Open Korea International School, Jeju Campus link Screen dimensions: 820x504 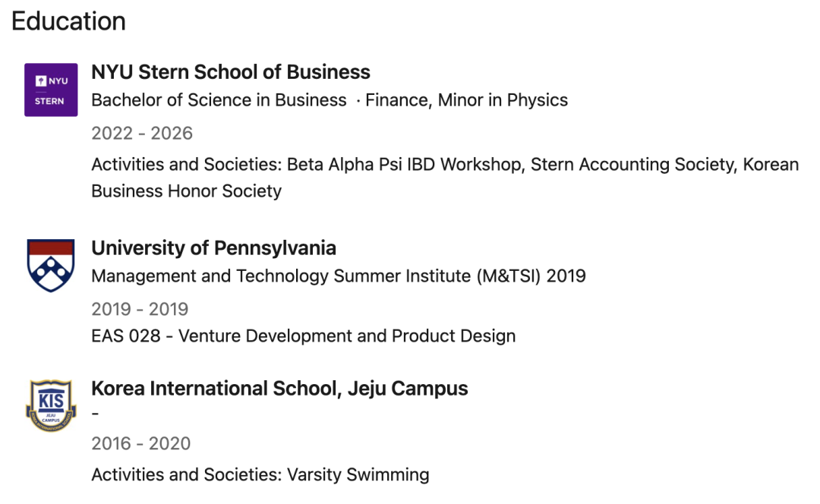(279, 389)
